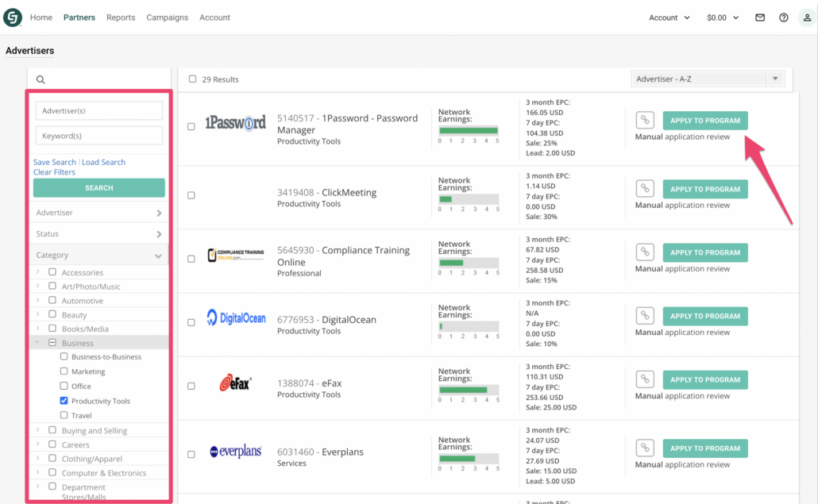
Task: Go to the Campaigns menu
Action: point(167,17)
